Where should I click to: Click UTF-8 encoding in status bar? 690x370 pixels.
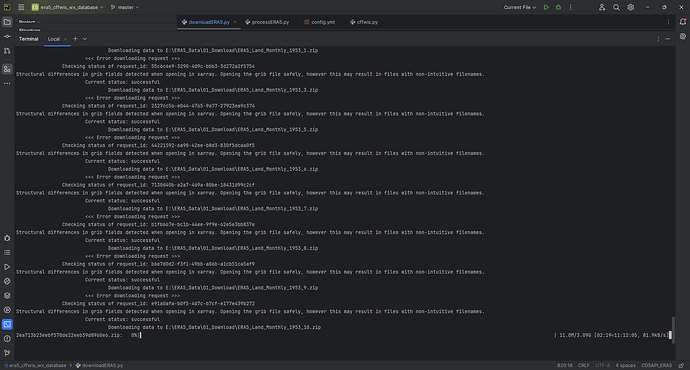(602, 366)
